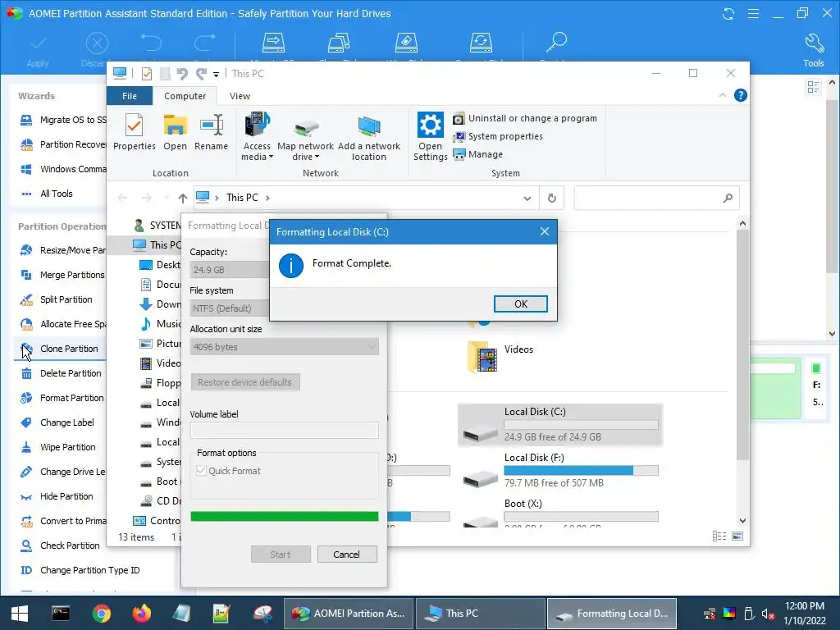Switch to details view icon in Explorer

(719, 536)
